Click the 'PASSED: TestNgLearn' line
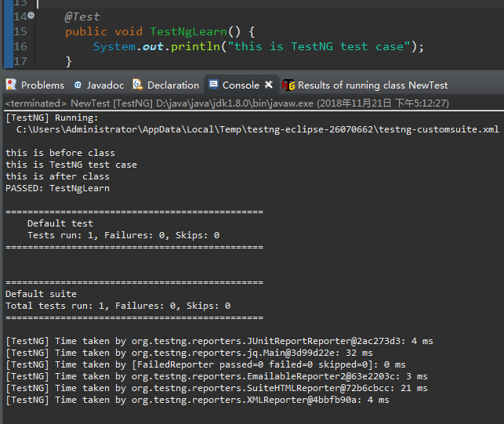The height and width of the screenshot is (424, 504). click(x=57, y=188)
